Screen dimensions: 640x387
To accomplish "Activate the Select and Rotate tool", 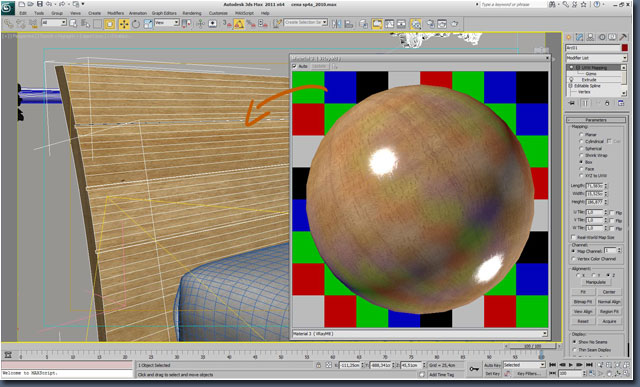I will [x=136, y=24].
